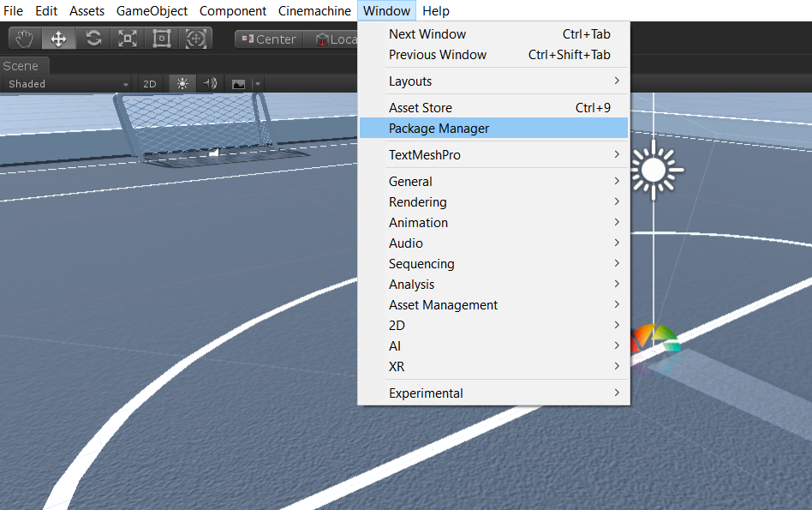Expand the 2D submenu
The width and height of the screenshot is (812, 510).
click(x=493, y=326)
